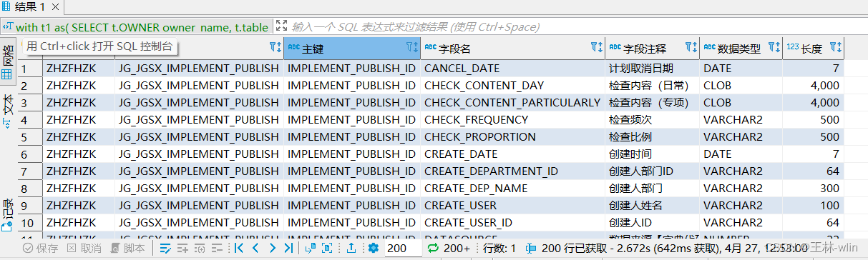Click the 200 行已获取 status icon
This screenshot has height=260, width=868.
(x=530, y=249)
